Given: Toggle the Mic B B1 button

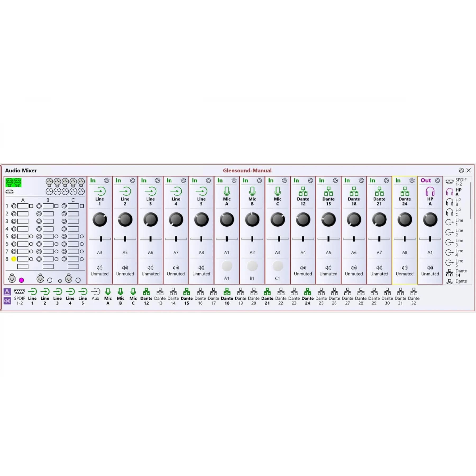Looking at the screenshot, I should click(252, 266).
